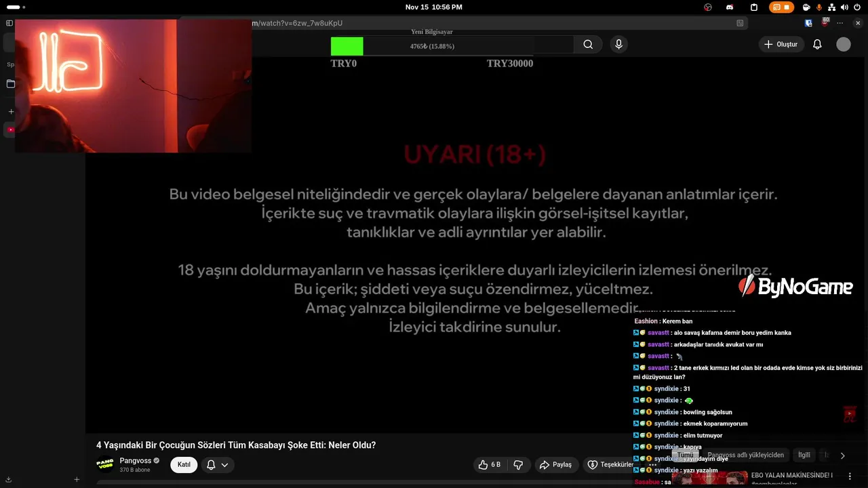Open the EBO YALAN MAKİNESİNDE video thumbnail

coord(709,479)
